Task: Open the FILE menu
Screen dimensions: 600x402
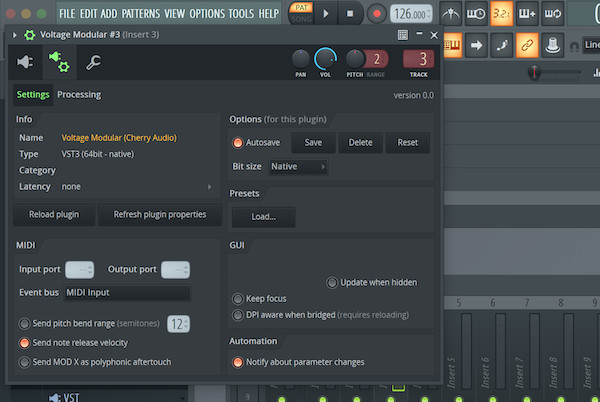Action: point(67,14)
